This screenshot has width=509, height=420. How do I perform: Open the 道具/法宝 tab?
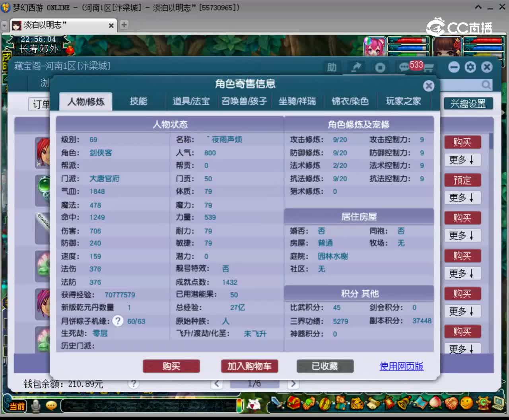(x=191, y=101)
